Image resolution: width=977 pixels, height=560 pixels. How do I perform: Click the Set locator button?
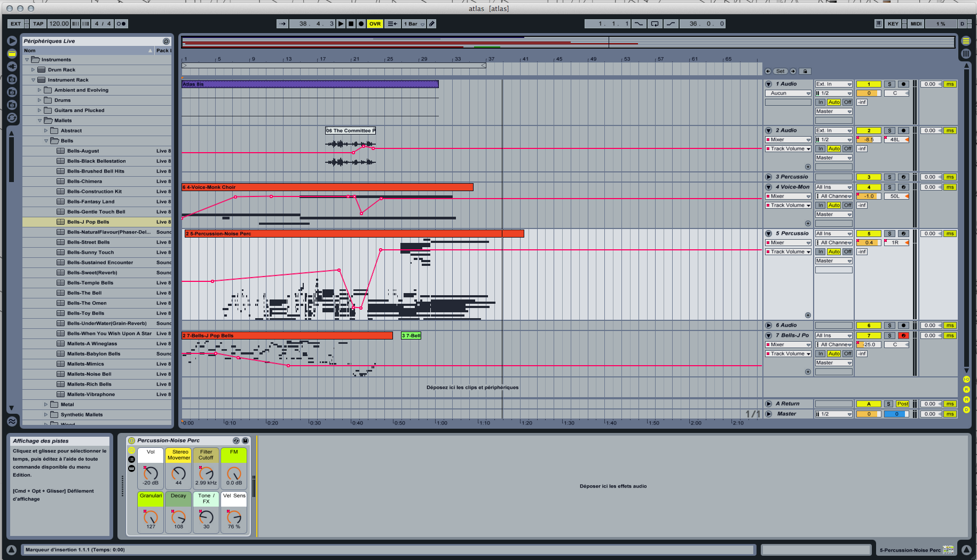[x=780, y=71]
